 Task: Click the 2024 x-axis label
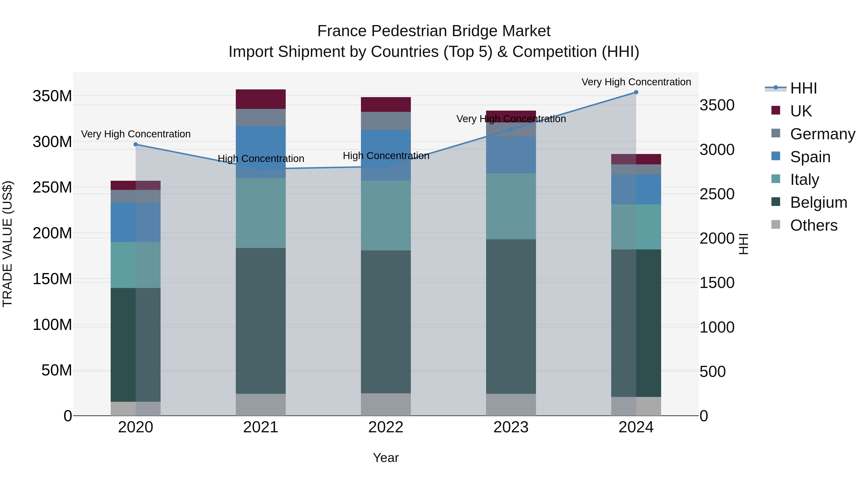point(636,427)
